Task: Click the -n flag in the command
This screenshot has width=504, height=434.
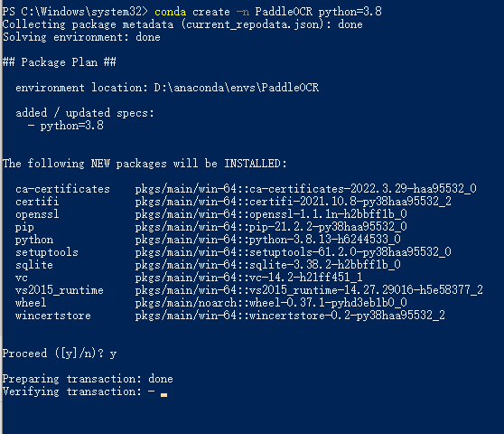Action: [x=243, y=12]
